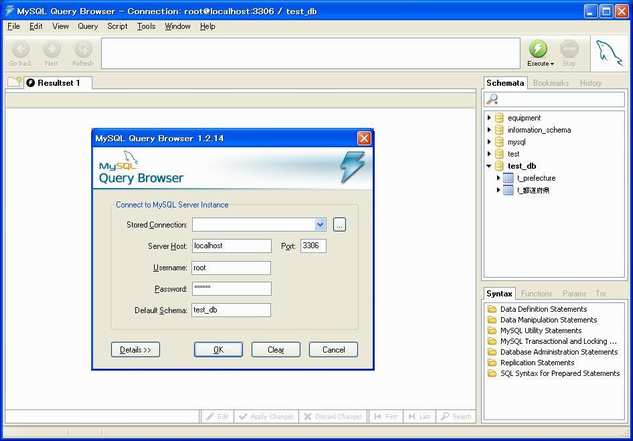The height and width of the screenshot is (441, 633).
Task: Click the browse button beside Stored Connection
Action: [340, 225]
